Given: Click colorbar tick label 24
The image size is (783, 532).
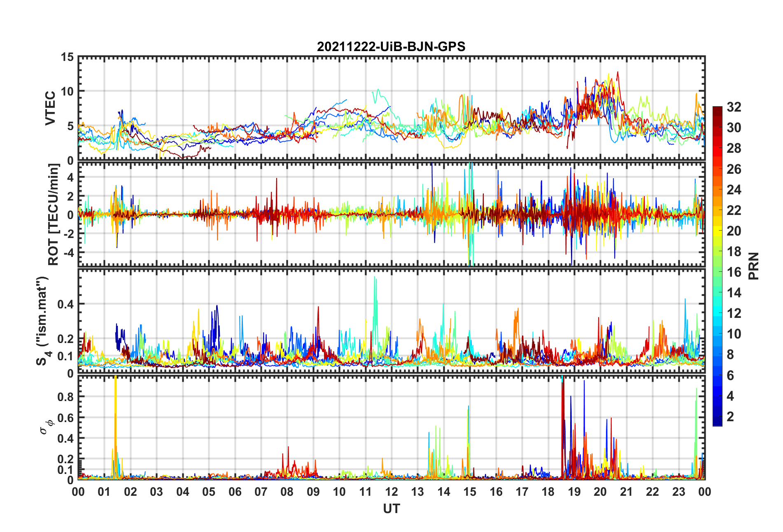Looking at the screenshot, I should [734, 189].
